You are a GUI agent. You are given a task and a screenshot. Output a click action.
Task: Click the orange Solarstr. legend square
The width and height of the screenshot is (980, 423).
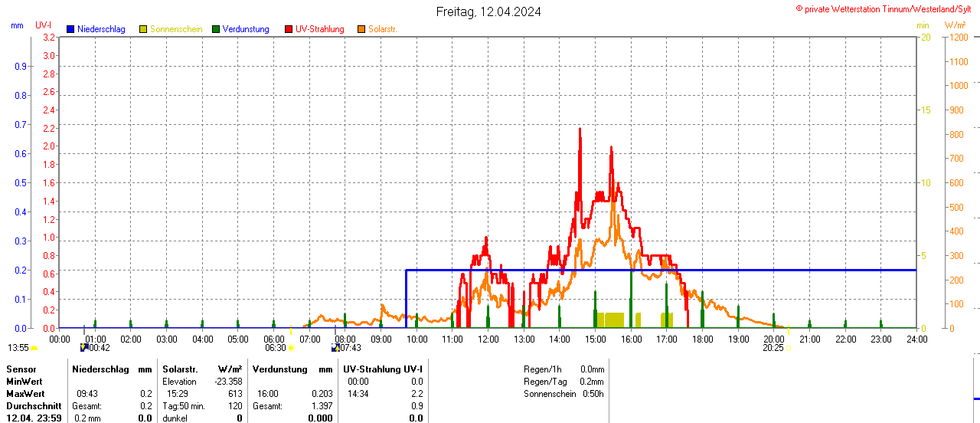pos(361,29)
